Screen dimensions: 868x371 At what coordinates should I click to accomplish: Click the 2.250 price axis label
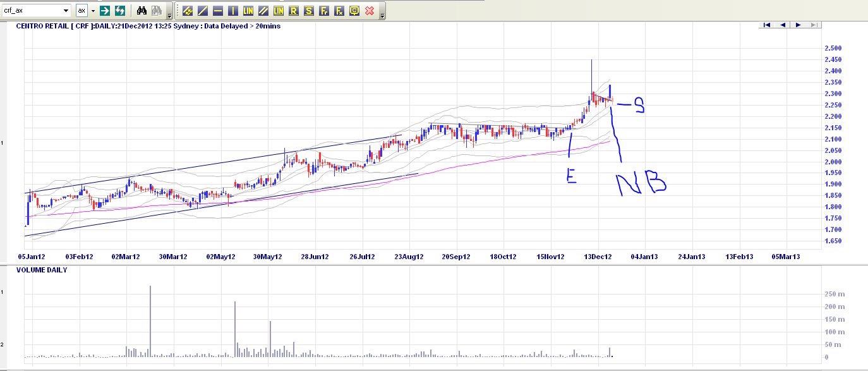tap(833, 105)
